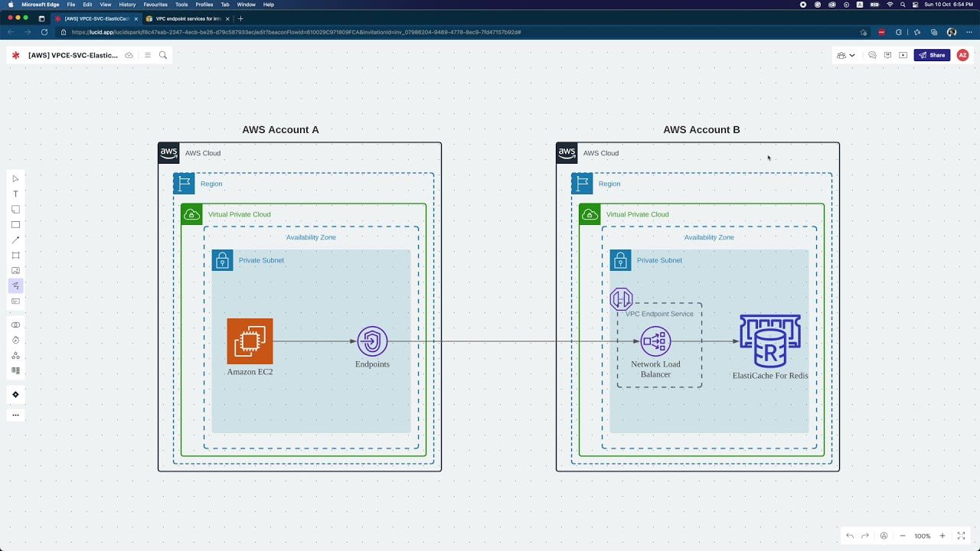The width and height of the screenshot is (980, 551).
Task: Select the Rectangle shape tool
Action: coord(15,224)
